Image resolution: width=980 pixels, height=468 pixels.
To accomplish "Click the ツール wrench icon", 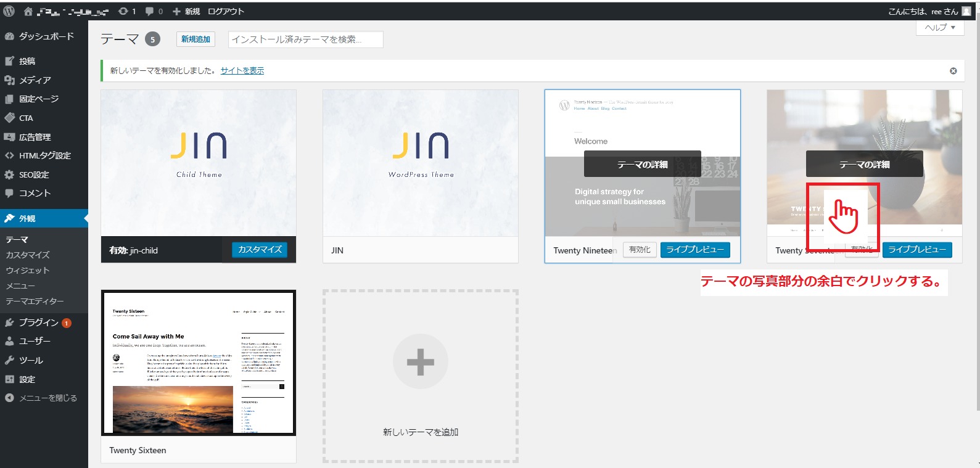I will tap(9, 360).
